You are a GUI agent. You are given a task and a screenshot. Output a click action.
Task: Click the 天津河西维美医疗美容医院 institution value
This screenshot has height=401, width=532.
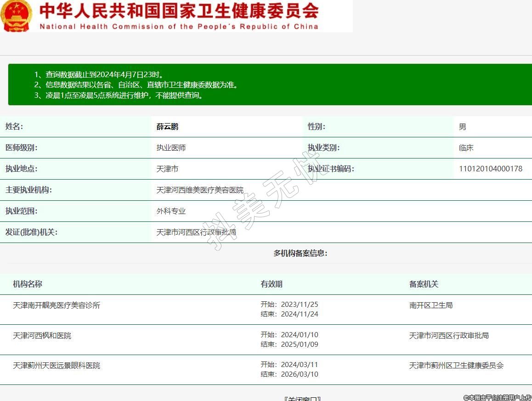pos(200,190)
